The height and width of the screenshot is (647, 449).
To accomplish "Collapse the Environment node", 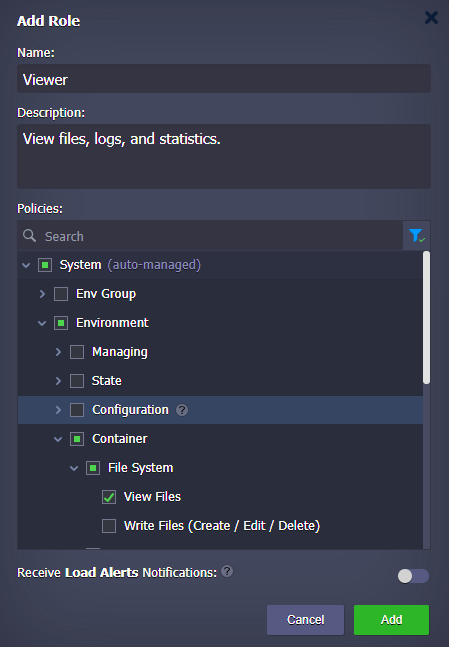I will [42, 323].
